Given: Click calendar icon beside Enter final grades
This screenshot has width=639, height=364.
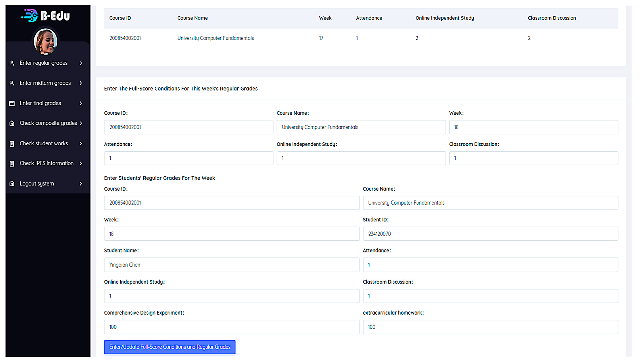Looking at the screenshot, I should coord(12,103).
